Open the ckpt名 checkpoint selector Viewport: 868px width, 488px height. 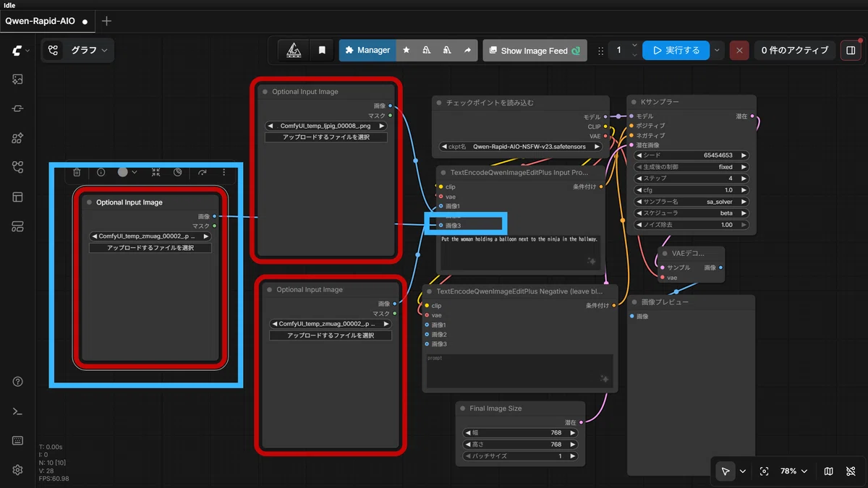521,146
